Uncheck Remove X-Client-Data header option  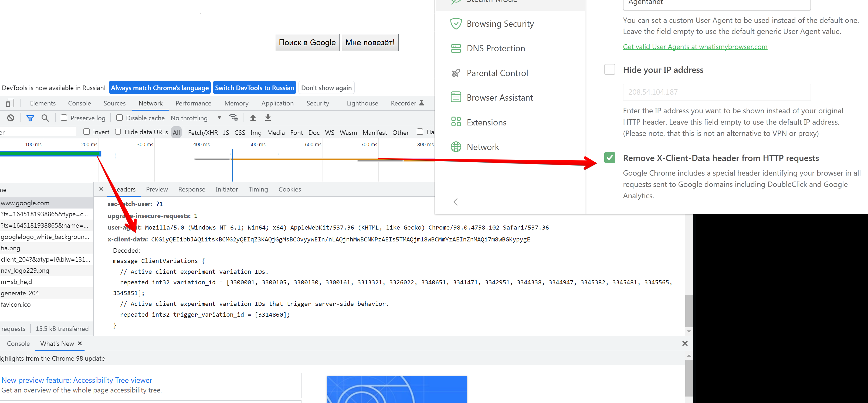tap(610, 158)
